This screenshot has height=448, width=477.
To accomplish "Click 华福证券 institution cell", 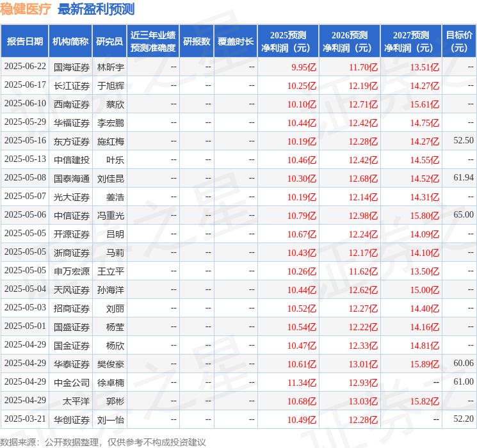I will (x=72, y=123).
